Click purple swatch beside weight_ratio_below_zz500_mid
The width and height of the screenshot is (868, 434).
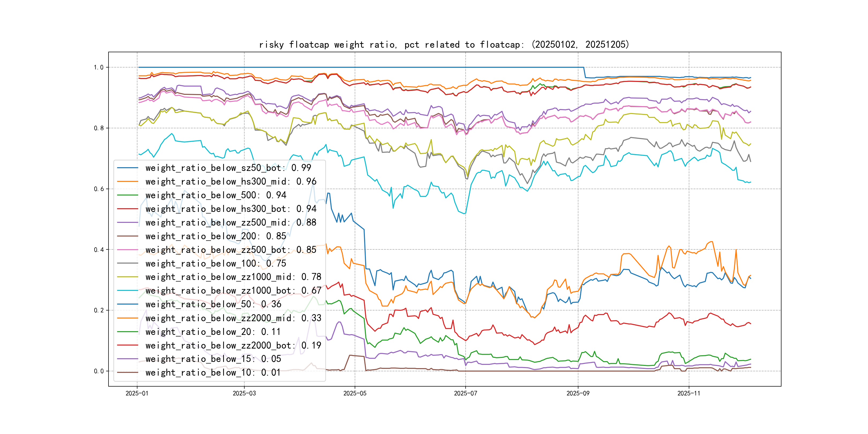tap(127, 222)
